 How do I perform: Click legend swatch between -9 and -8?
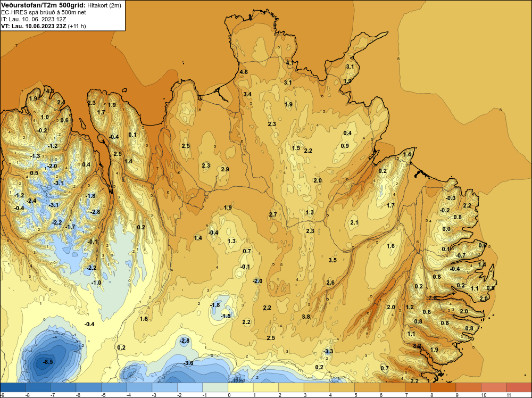coord(13,387)
